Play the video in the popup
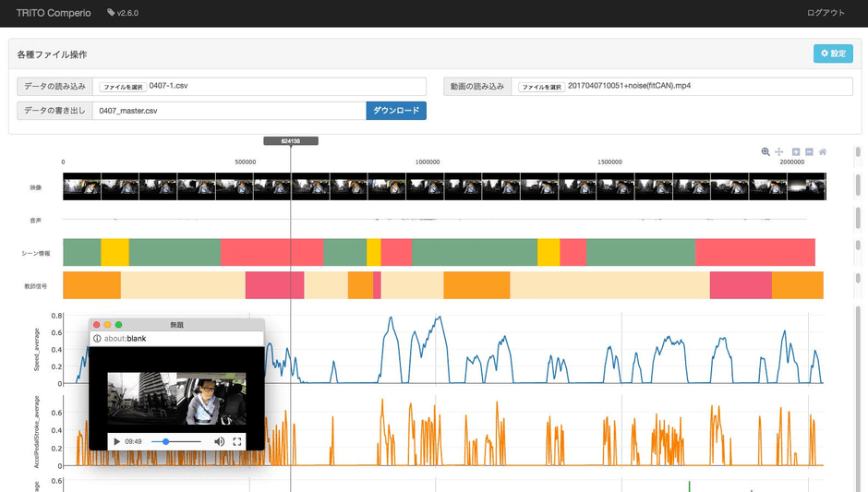868x492 pixels. point(116,442)
